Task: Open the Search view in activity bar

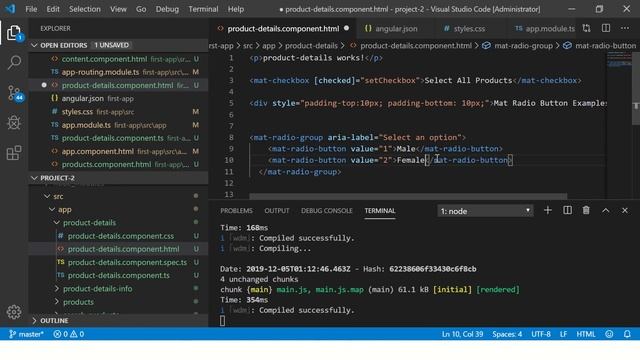Action: (14, 63)
